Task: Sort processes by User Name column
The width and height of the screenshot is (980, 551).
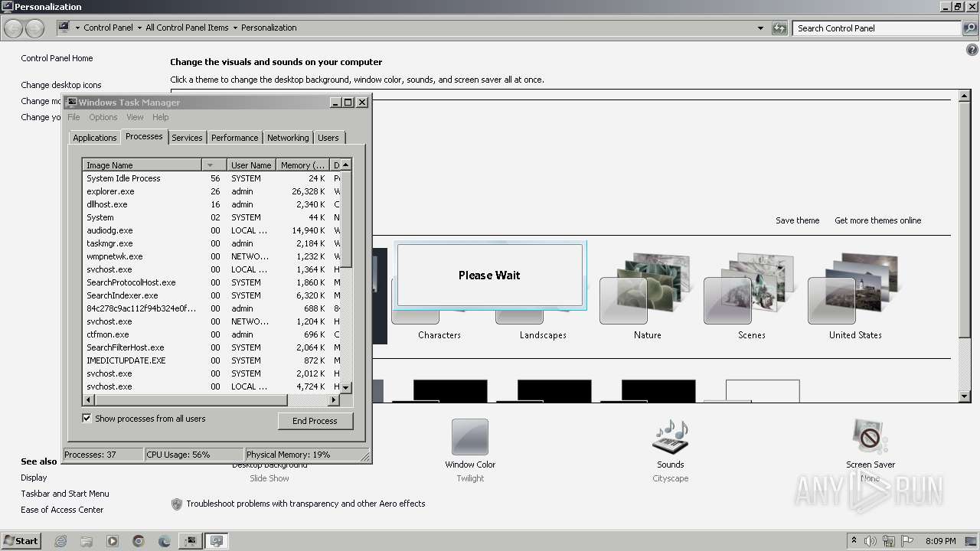Action: pyautogui.click(x=251, y=165)
